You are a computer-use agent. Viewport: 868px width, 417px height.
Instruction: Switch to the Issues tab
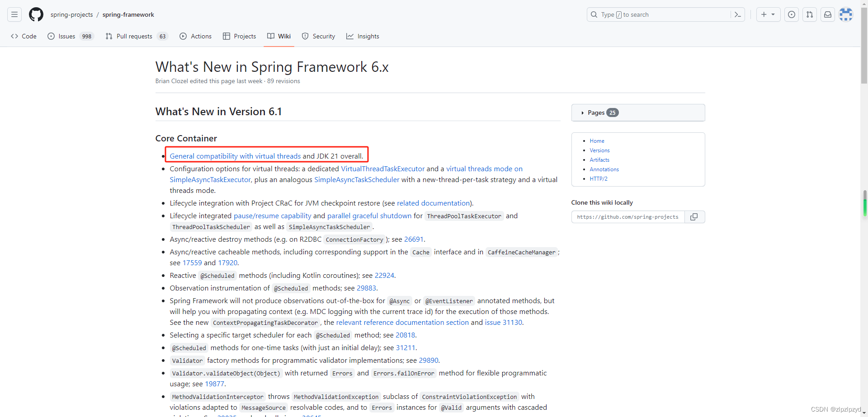click(71, 36)
